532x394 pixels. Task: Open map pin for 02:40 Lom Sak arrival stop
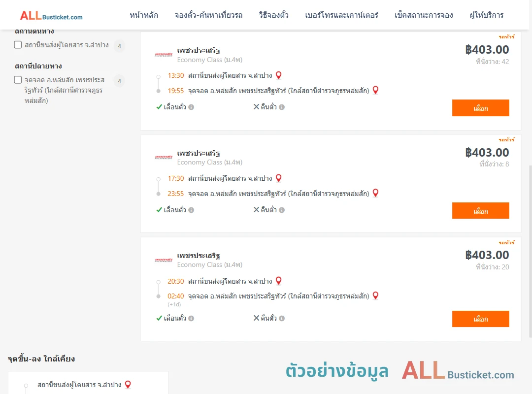coord(375,295)
